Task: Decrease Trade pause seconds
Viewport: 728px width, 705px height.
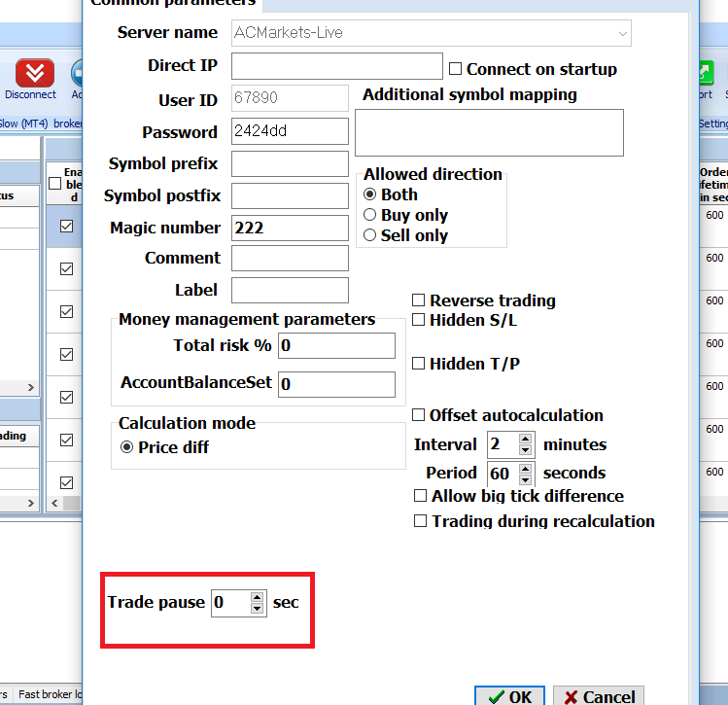Action: 258,609
